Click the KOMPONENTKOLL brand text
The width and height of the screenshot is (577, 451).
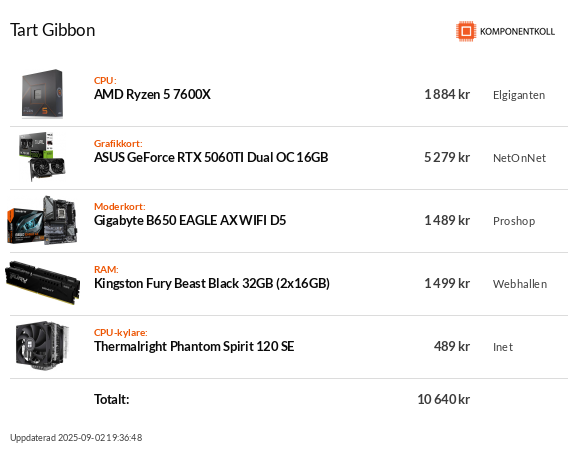click(x=517, y=32)
